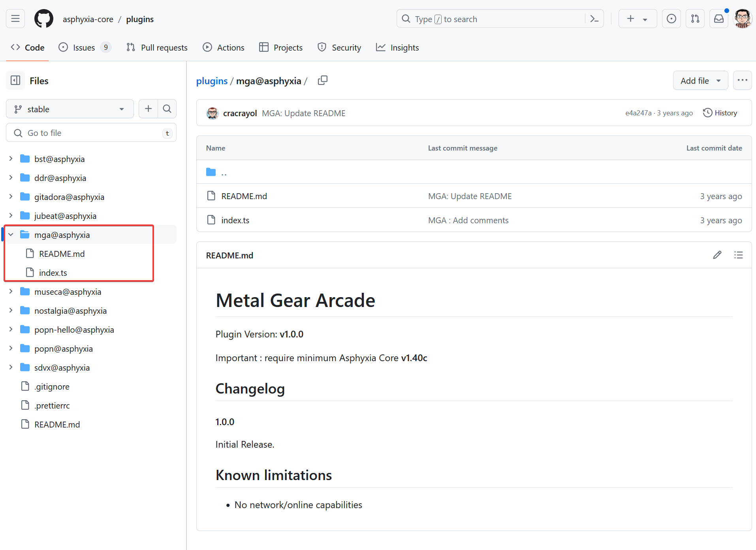Open notifications inbox
This screenshot has height=550, width=756.
click(x=718, y=19)
